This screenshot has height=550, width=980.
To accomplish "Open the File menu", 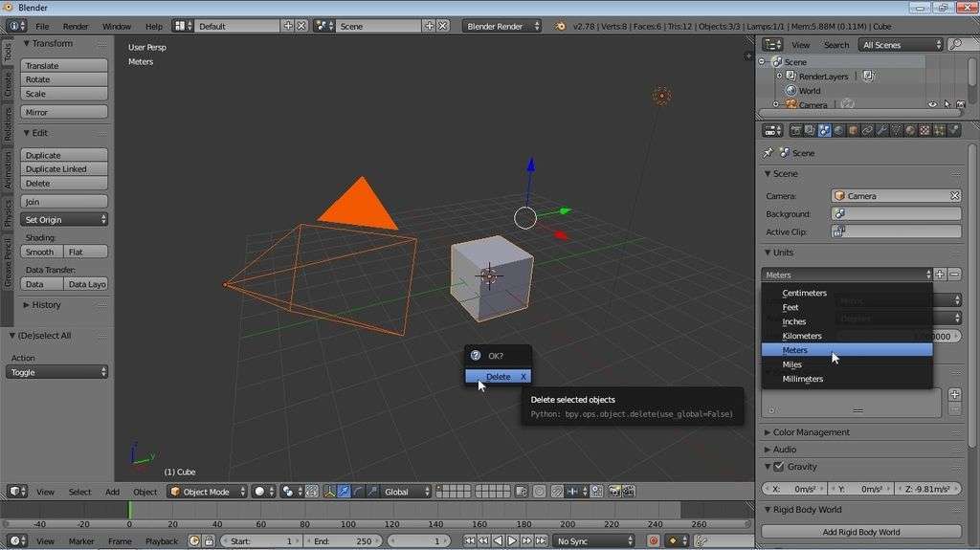I will click(42, 26).
